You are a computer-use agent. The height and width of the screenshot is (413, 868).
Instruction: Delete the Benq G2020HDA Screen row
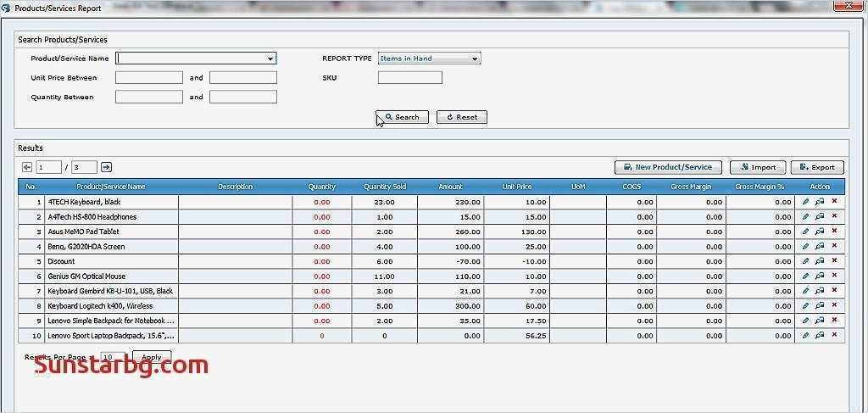(x=834, y=247)
